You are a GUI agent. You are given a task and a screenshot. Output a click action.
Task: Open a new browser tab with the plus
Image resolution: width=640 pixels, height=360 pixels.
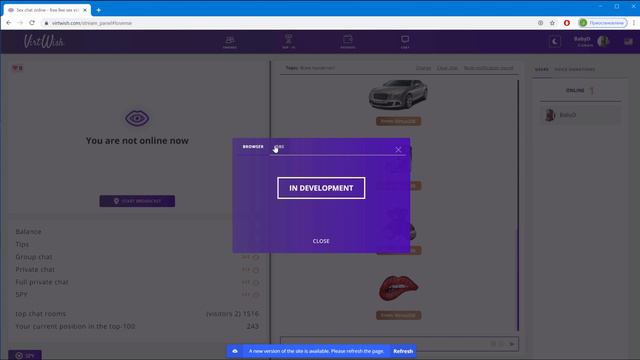point(98,10)
